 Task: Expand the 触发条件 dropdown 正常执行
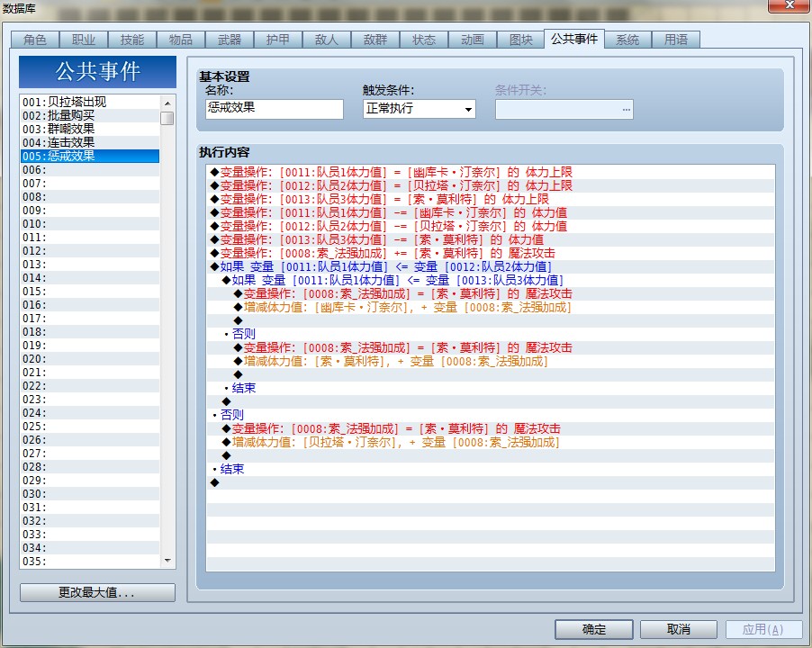click(x=420, y=109)
